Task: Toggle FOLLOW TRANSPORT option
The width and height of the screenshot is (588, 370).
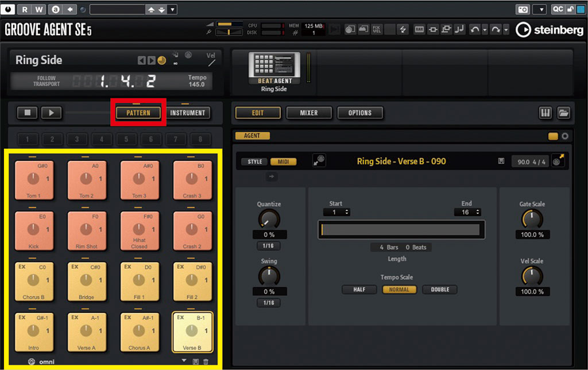Action: [x=46, y=81]
